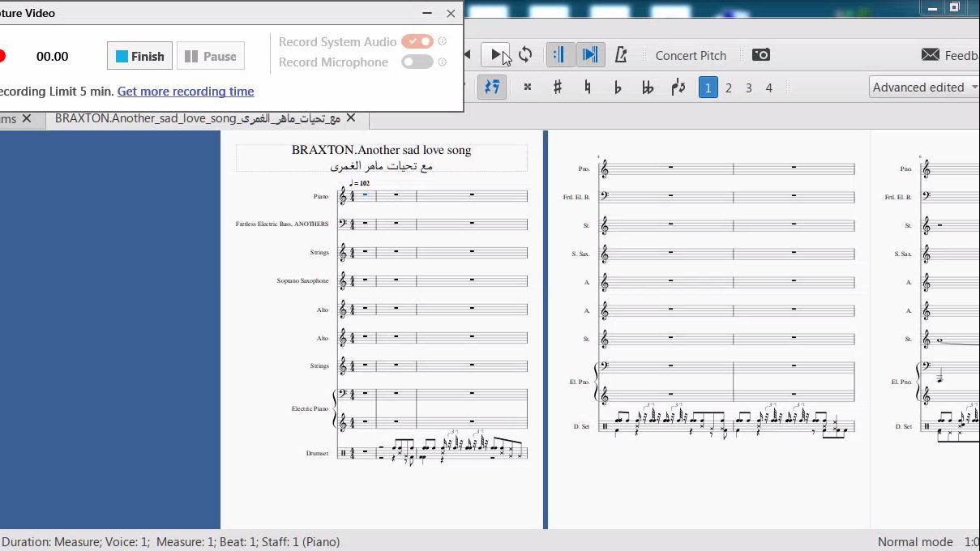Click the 'Frtl. El. B.' label on page two
The height and width of the screenshot is (551, 980).
point(576,197)
